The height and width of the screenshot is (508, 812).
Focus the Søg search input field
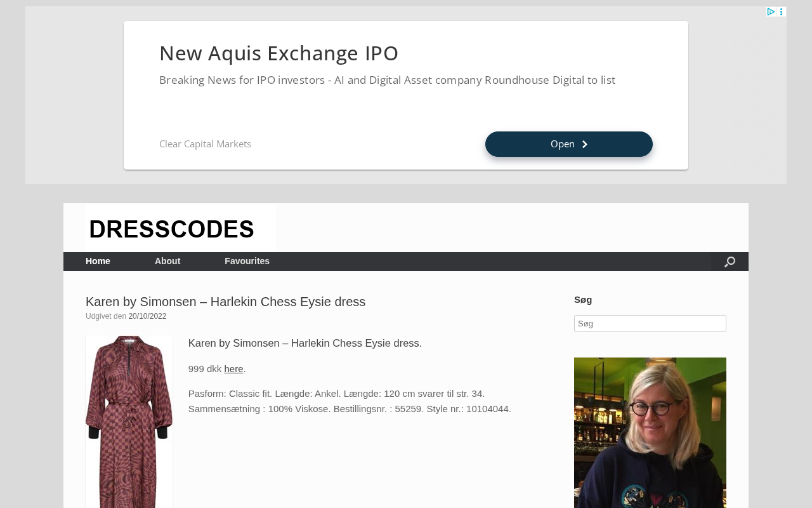(x=650, y=323)
